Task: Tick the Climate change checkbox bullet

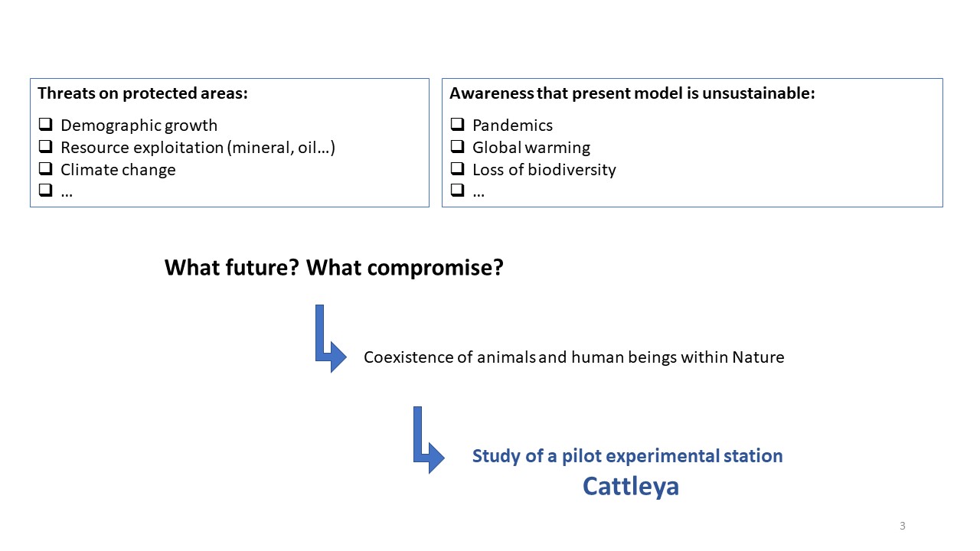Action: coord(45,169)
